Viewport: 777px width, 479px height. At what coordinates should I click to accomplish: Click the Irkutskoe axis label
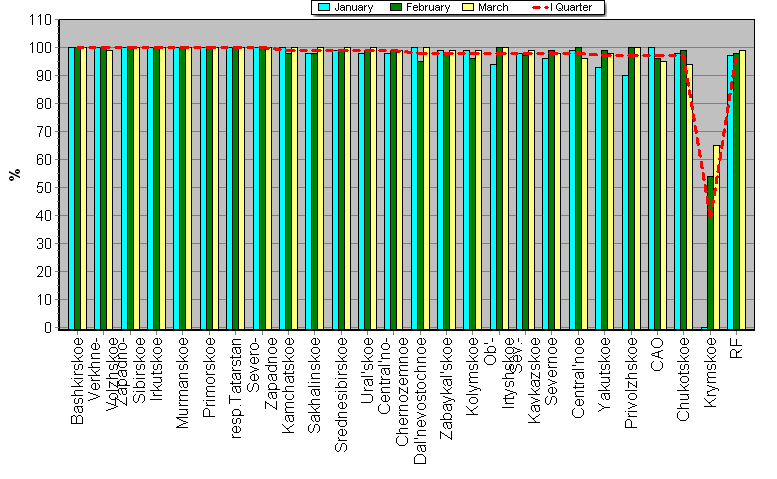click(157, 369)
